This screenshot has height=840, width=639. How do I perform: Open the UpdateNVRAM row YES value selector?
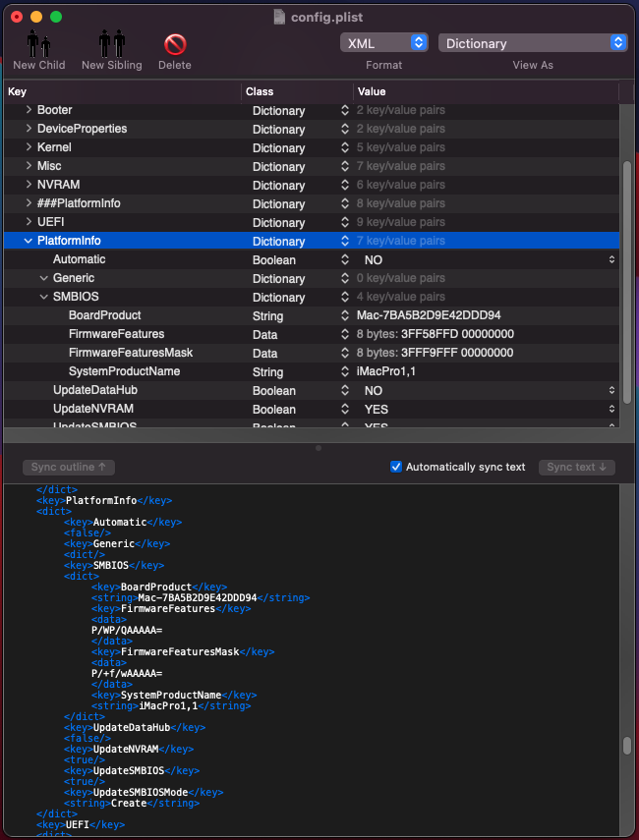coord(611,410)
